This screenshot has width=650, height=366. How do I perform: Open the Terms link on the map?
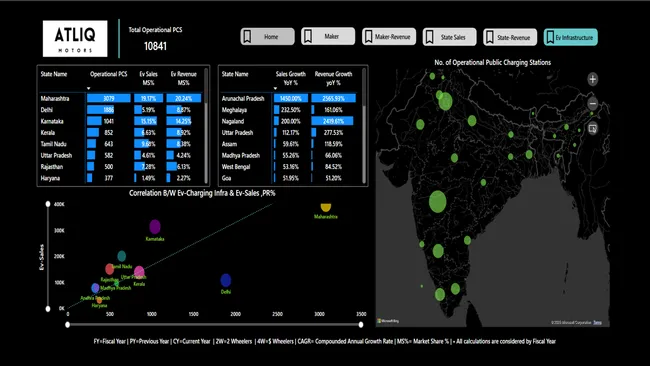(x=597, y=322)
